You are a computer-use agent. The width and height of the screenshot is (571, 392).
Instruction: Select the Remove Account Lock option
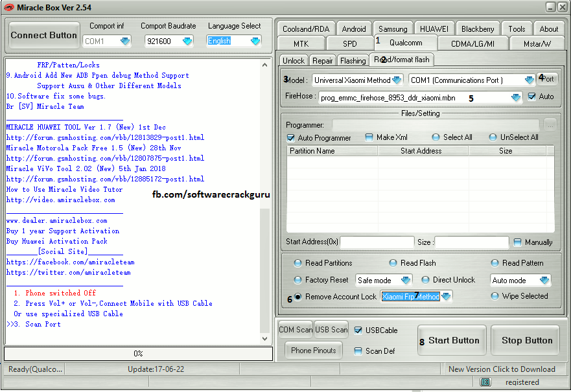coord(297,297)
